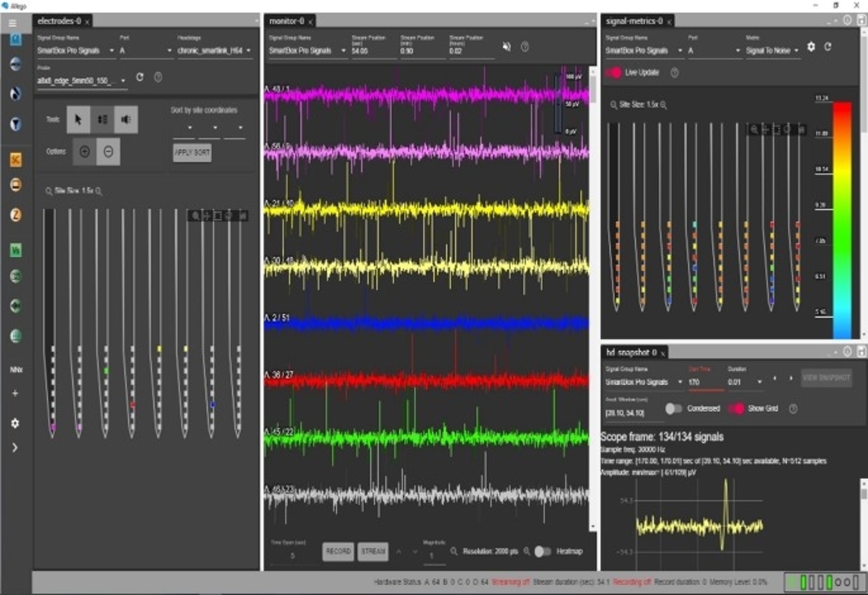868x595 pixels.
Task: Zoom in site size in signal-metrics panel
Action: pos(664,105)
